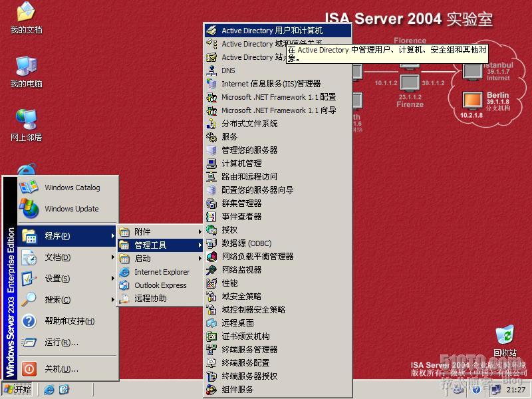Screen dimensions: 532x399
Task: Launch Outlook Express from programs menu
Action: click(160, 285)
